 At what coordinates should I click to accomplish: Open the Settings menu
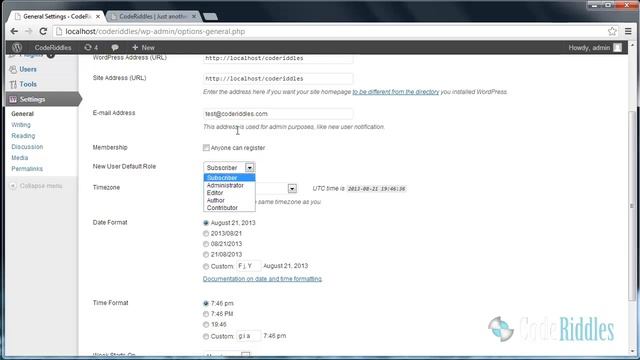coord(32,99)
